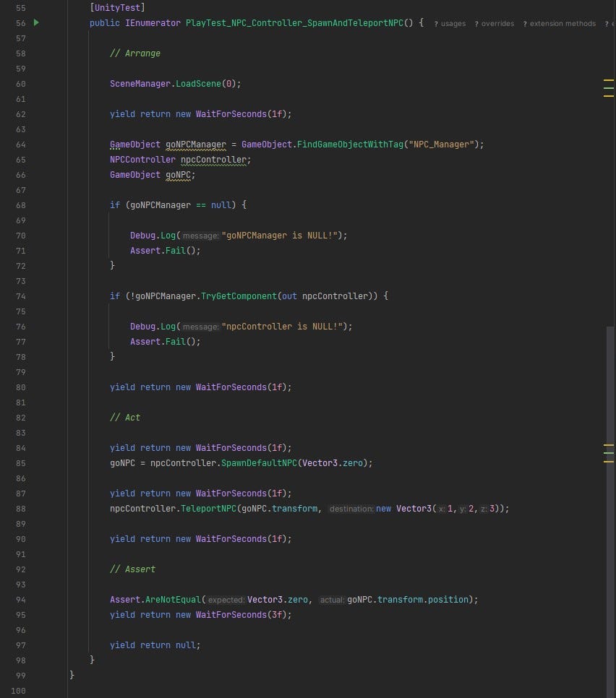Click WaitForSeconds(1f) on line 80
616x698 pixels.
tap(241, 387)
